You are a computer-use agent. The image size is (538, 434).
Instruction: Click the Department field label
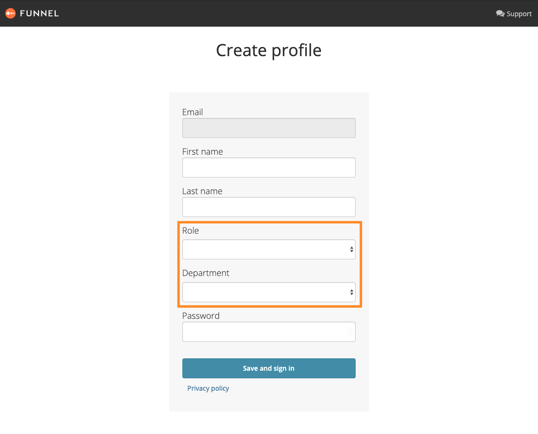(x=206, y=273)
